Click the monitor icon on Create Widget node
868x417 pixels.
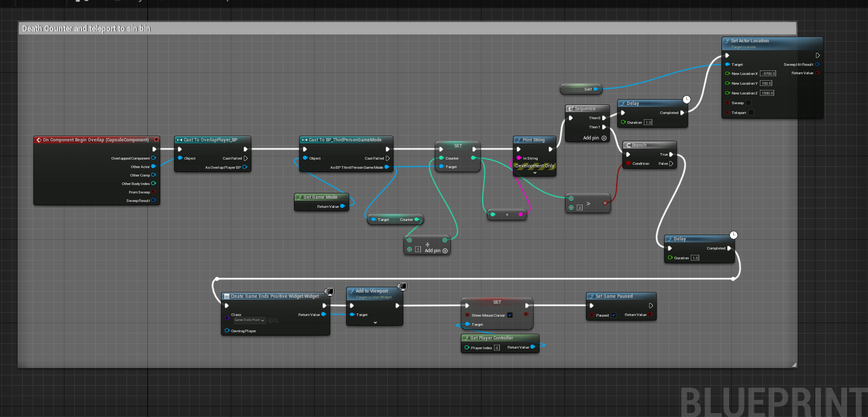(x=330, y=291)
